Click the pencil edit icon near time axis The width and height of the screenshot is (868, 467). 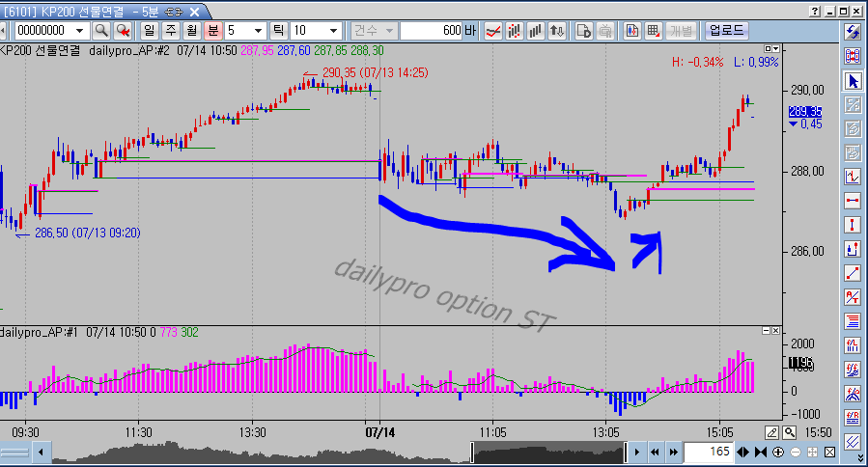(771, 432)
